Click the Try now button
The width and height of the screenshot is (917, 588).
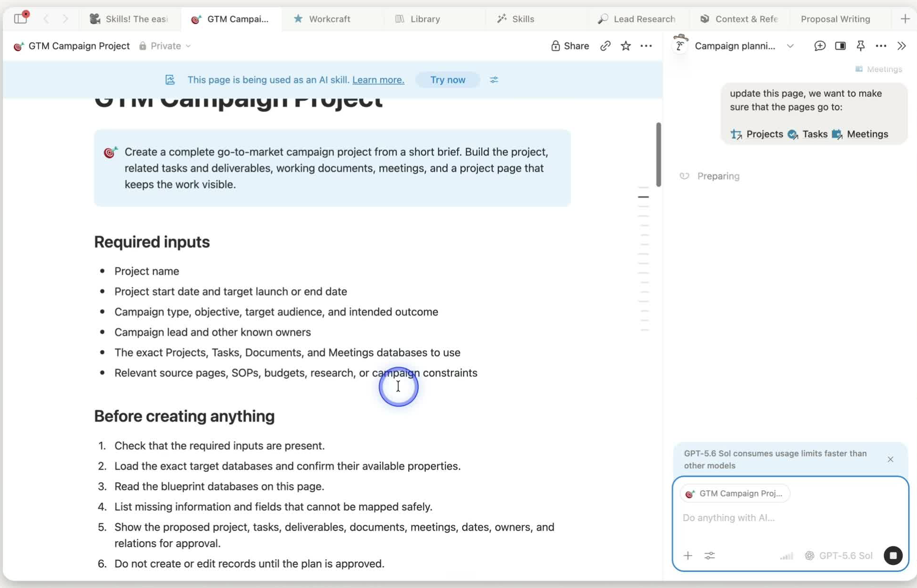point(448,80)
